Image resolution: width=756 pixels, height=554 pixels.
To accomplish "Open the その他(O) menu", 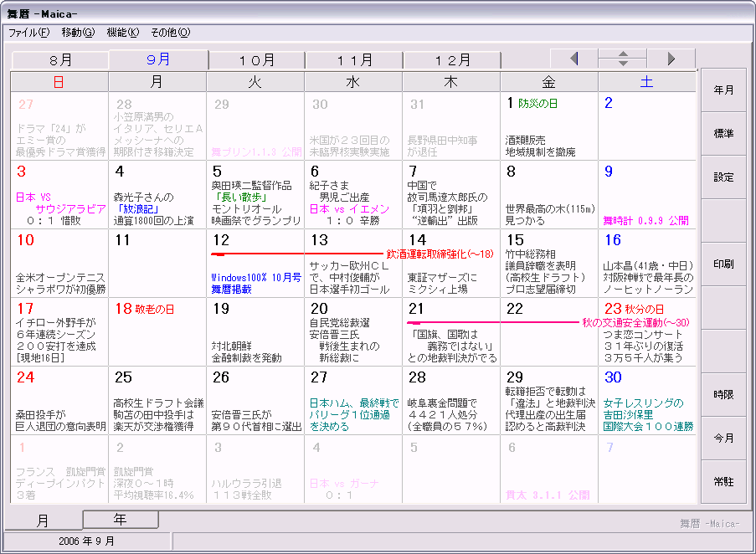I will (x=170, y=33).
